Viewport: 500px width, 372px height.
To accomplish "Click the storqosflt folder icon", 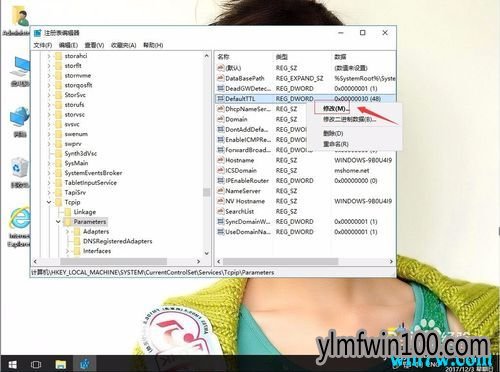I will [x=59, y=85].
